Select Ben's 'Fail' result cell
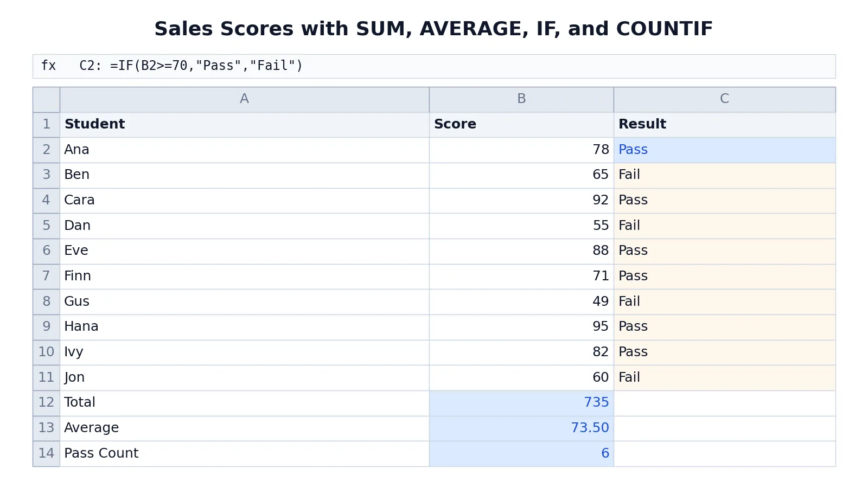The image size is (868, 488). click(x=725, y=175)
